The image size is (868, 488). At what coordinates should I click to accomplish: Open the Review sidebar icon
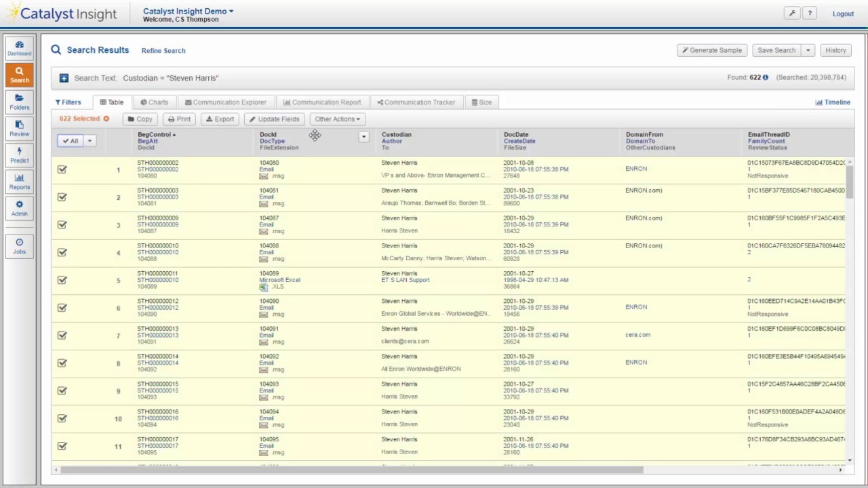pos(19,128)
